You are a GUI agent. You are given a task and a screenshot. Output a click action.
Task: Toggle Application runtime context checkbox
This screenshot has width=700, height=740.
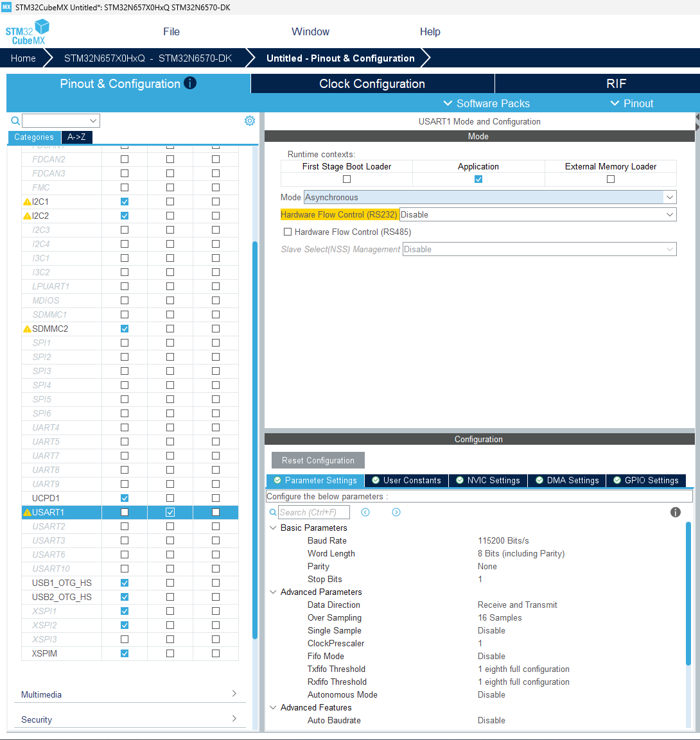[x=478, y=179]
